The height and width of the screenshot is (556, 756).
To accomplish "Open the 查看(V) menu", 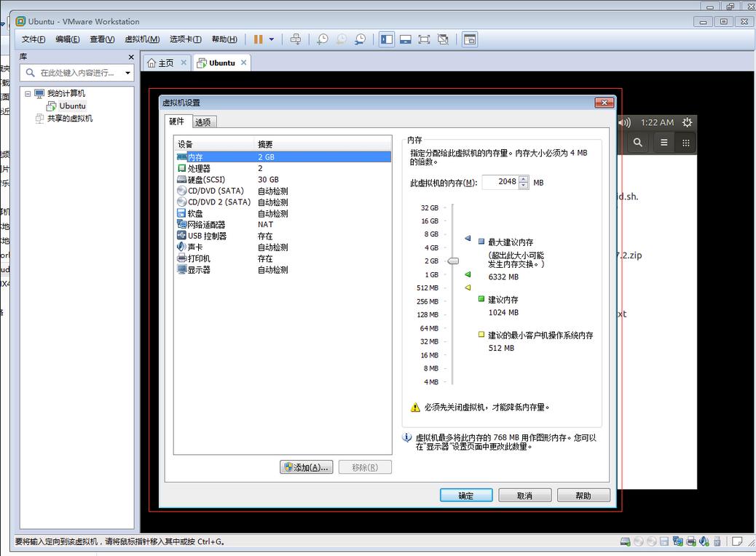I will click(102, 39).
